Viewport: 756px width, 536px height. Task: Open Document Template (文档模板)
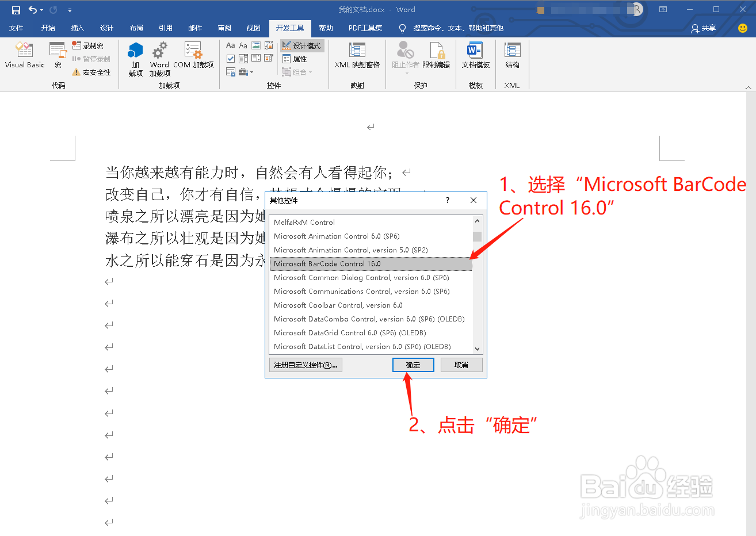475,55
